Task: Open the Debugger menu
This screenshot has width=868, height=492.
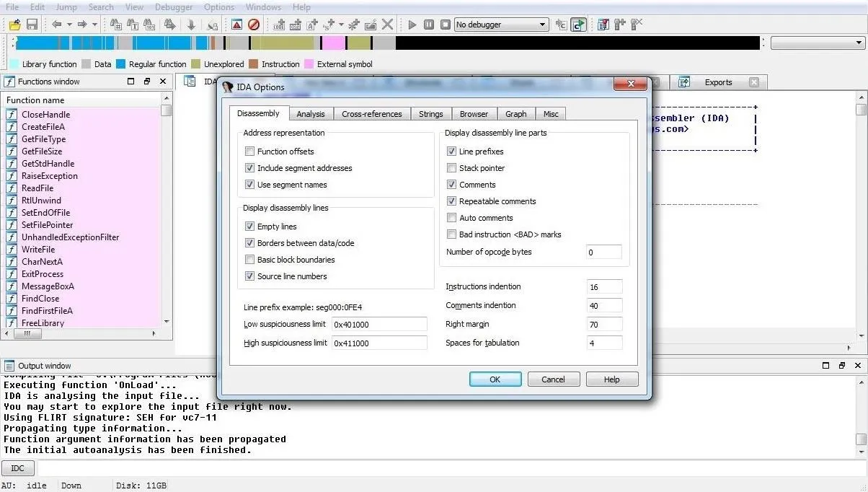Action: coord(174,7)
